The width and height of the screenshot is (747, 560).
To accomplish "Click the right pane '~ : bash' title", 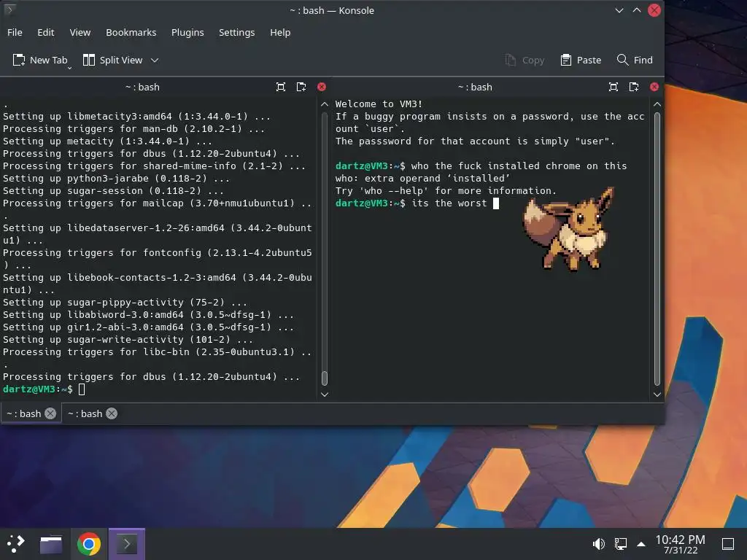I will (x=474, y=87).
